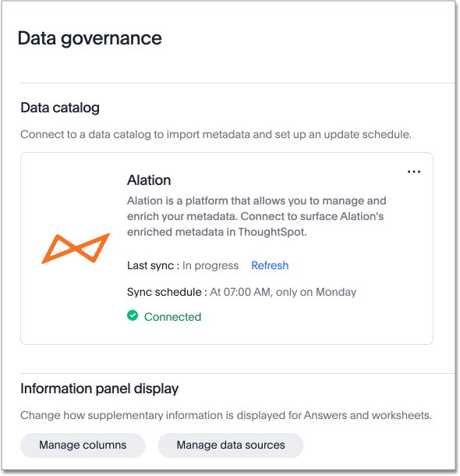Click the supplementary information description text
The width and height of the screenshot is (460, 476).
(x=226, y=415)
